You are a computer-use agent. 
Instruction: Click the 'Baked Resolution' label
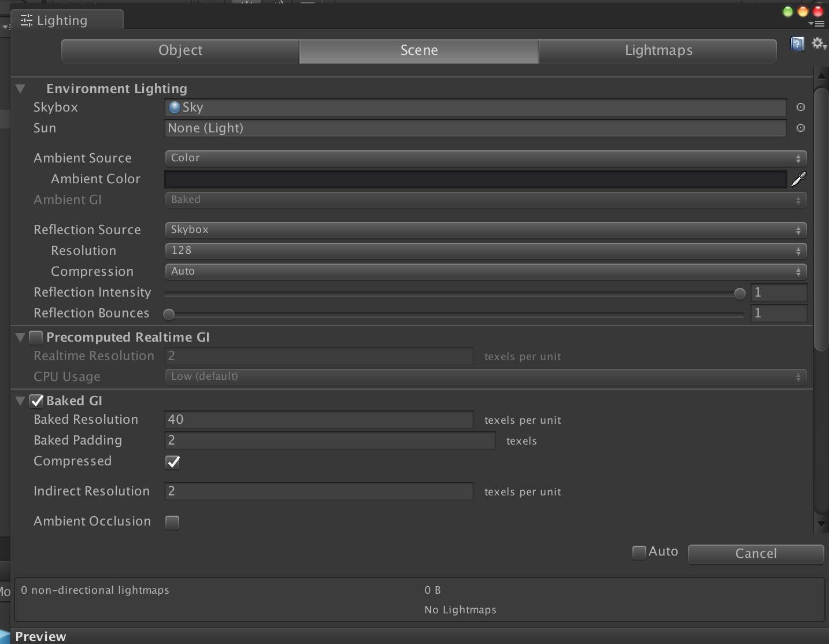[x=86, y=419]
